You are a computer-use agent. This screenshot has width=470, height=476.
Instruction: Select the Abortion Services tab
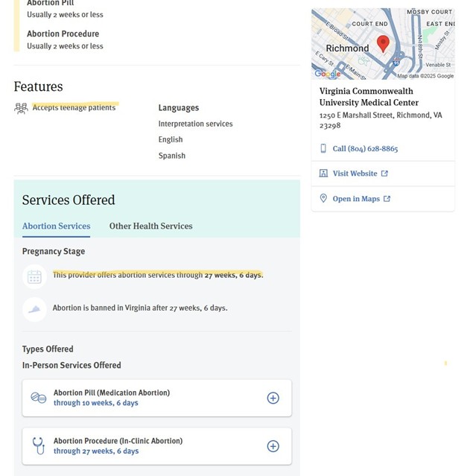pyautogui.click(x=56, y=226)
